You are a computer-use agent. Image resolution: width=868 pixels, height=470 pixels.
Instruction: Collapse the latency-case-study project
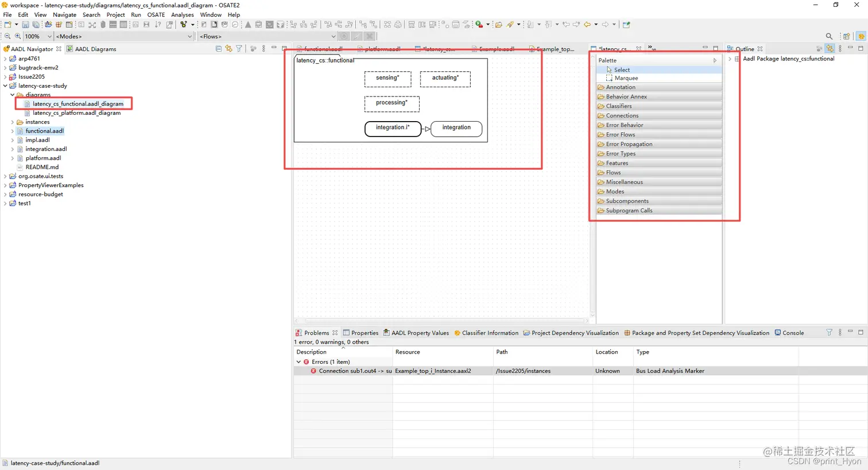(x=5, y=86)
